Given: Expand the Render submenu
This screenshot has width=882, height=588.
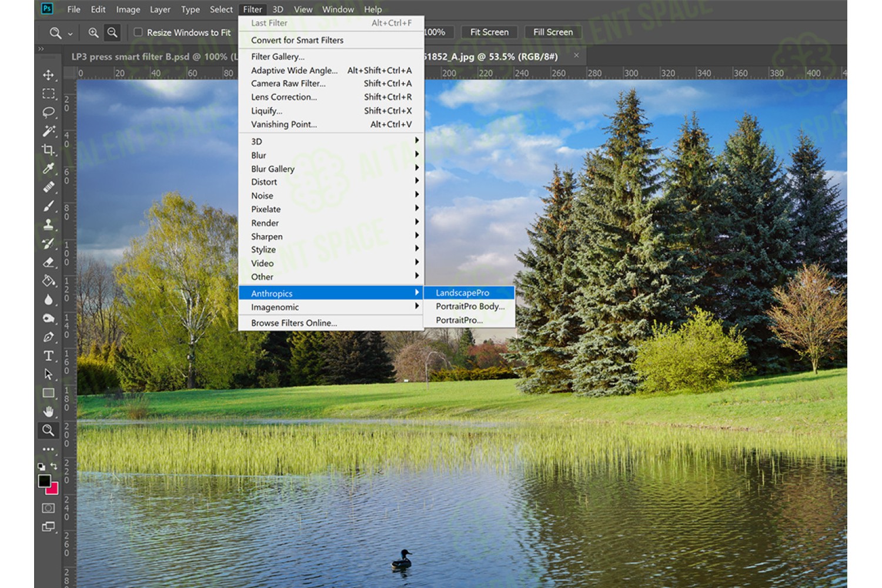Looking at the screenshot, I should (x=332, y=223).
